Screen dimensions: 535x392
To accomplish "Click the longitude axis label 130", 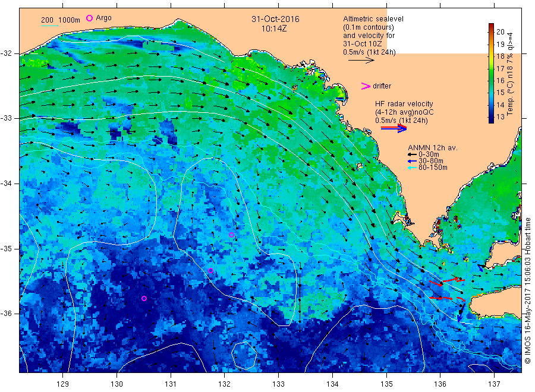I will [117, 384].
